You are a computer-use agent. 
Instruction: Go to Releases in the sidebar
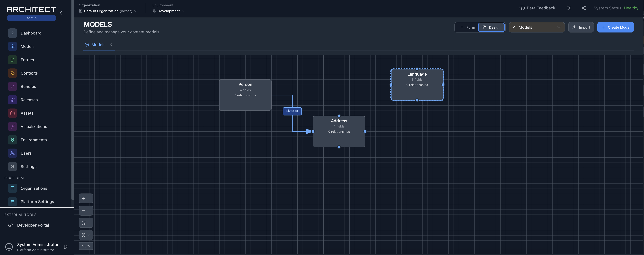29,100
